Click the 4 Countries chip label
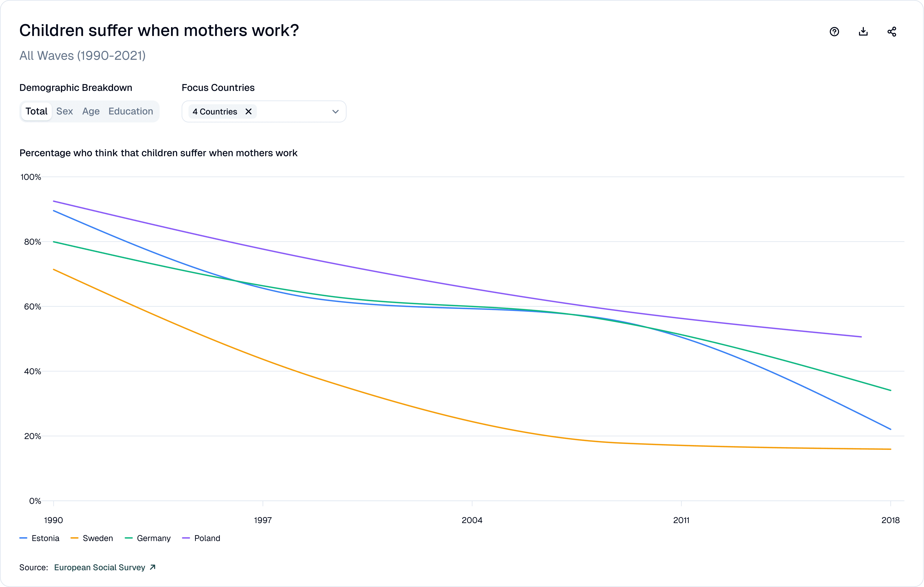 click(215, 112)
